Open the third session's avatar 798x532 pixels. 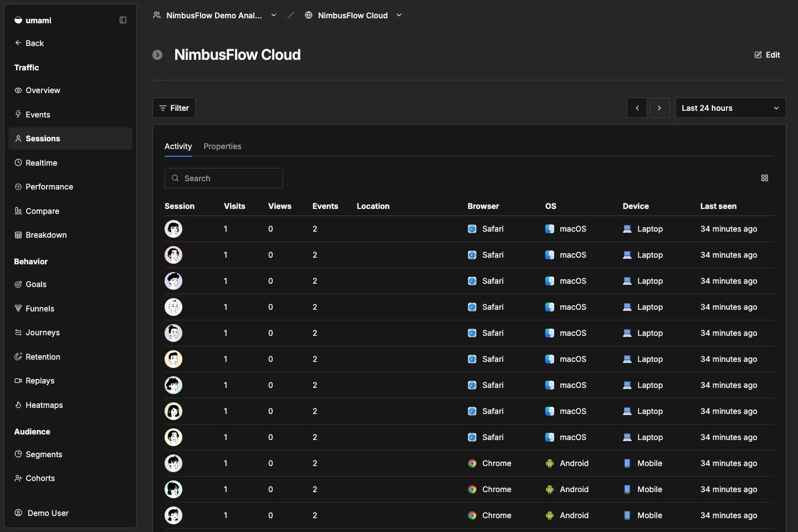coord(173,281)
